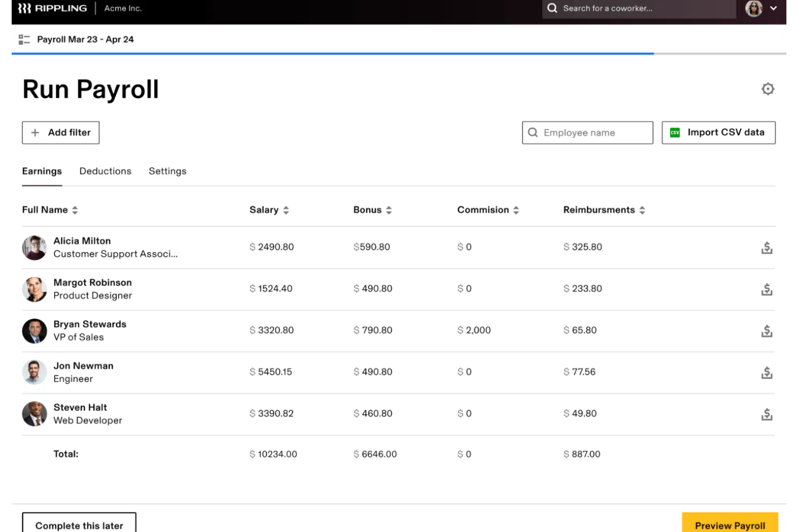798x532 pixels.
Task: Click payment icon for Jon Newman
Action: [766, 372]
